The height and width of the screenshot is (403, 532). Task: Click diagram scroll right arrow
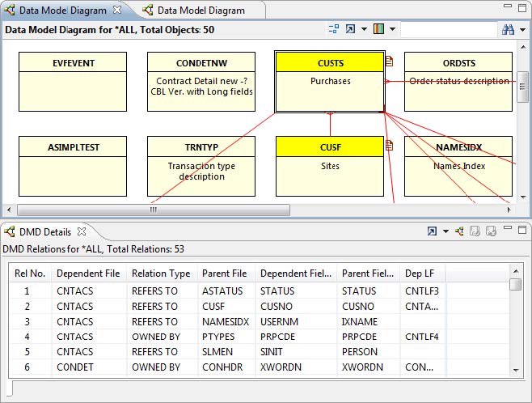pyautogui.click(x=509, y=210)
